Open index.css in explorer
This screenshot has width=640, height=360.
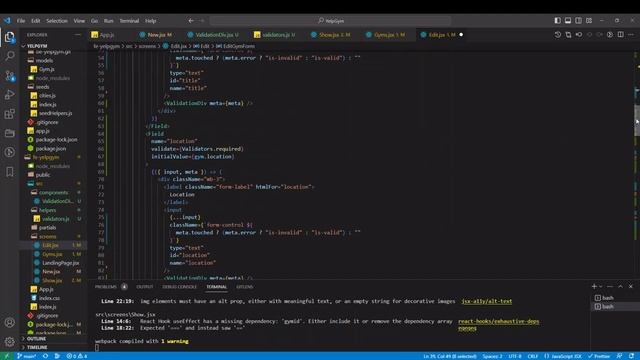49,298
